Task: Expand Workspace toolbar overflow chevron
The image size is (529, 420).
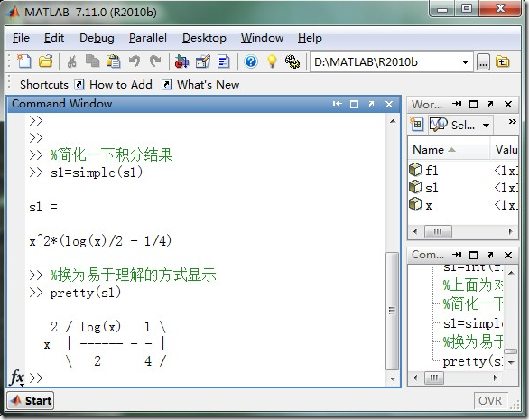Action: 513,122
